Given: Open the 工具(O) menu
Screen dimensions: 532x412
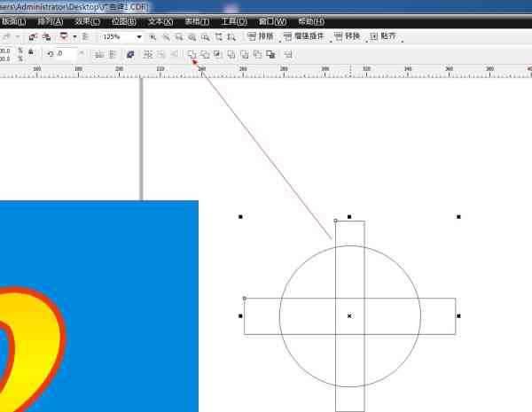Looking at the screenshot, I should click(x=234, y=21).
